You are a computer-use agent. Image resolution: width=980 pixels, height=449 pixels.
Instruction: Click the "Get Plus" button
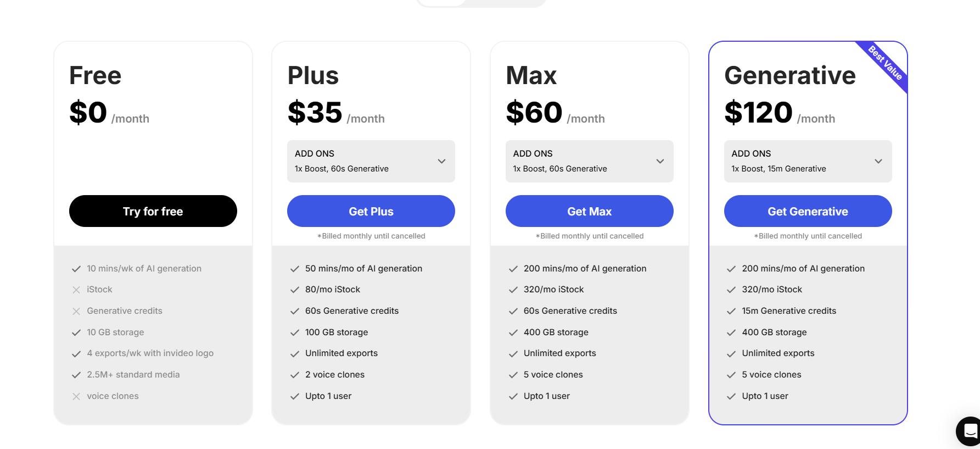point(371,211)
